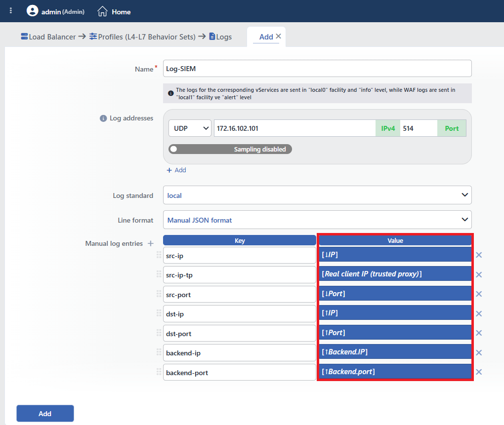Click the src-ip key field
The width and height of the screenshot is (504, 425).
240,256
